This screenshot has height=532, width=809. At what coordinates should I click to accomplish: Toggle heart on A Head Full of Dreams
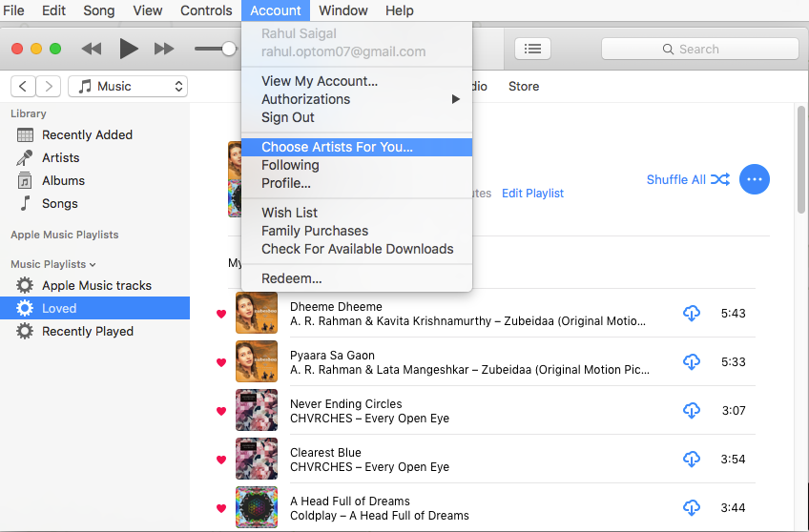pos(221,508)
